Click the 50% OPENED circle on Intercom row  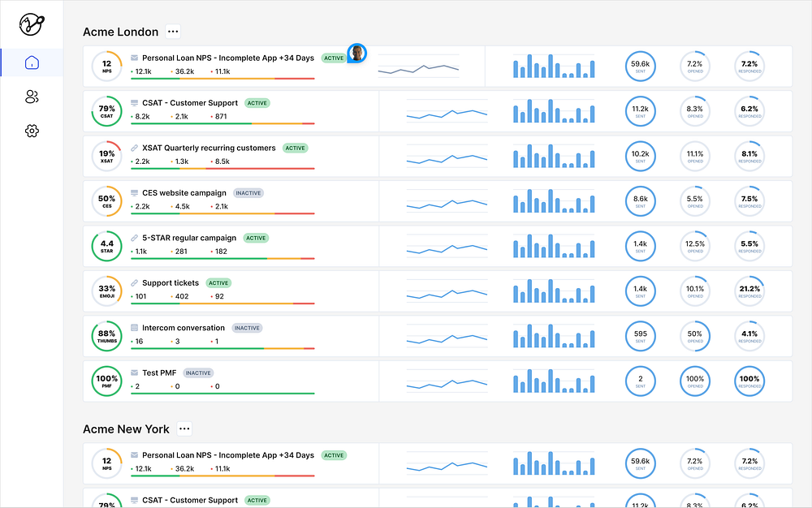coord(695,336)
